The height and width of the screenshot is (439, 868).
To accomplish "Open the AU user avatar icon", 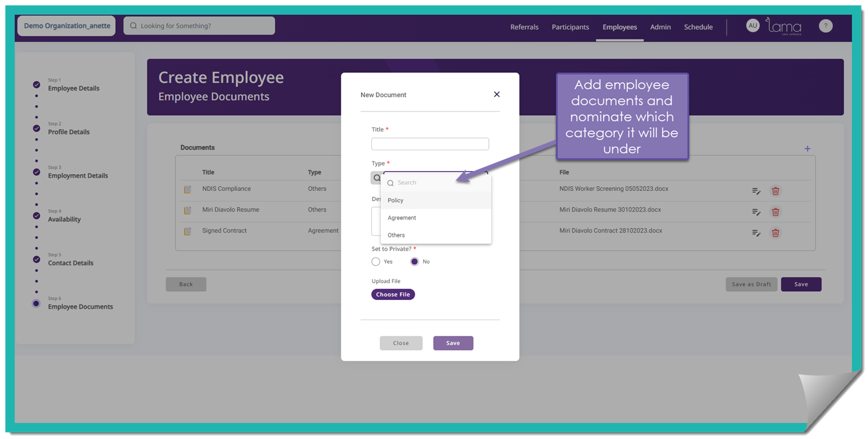I will pos(753,26).
